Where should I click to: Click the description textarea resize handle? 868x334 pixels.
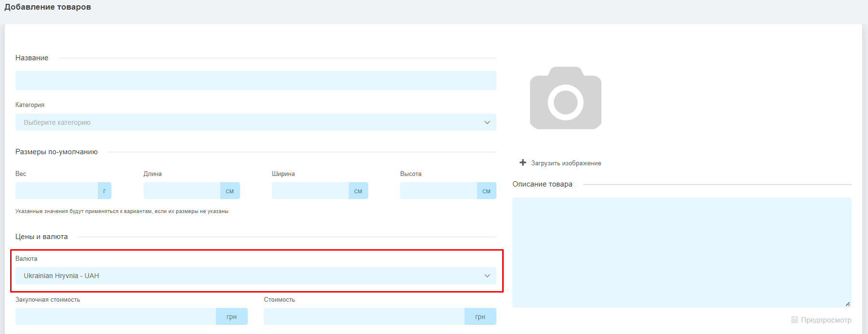click(848, 304)
